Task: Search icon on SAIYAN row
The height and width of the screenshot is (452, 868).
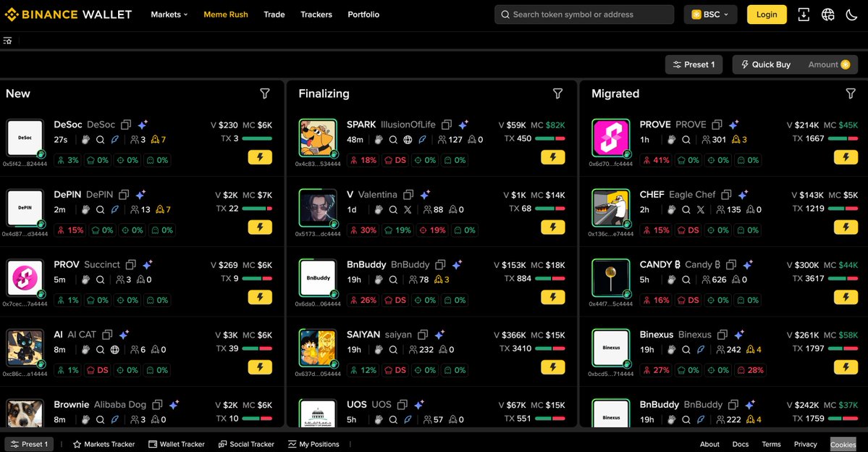Action: click(393, 350)
